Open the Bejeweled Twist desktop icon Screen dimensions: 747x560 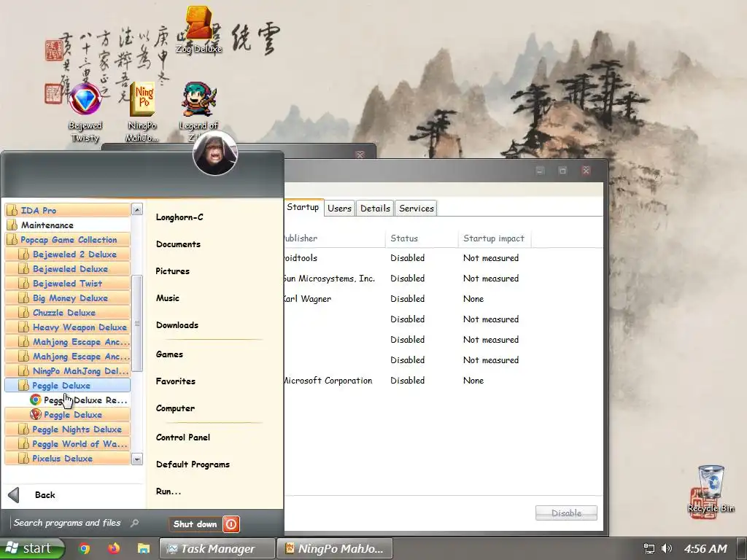coord(85,112)
